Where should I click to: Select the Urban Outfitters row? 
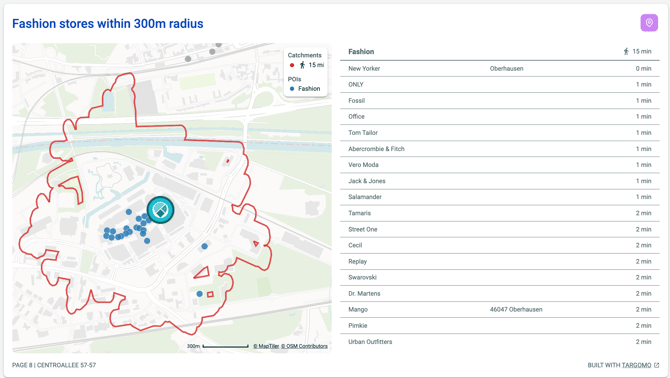point(500,342)
